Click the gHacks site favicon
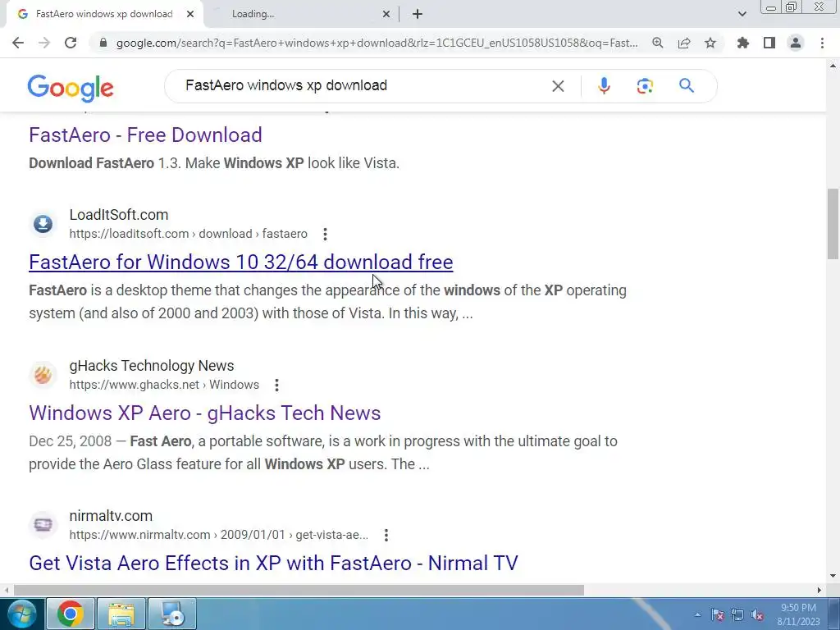840x630 pixels. coord(43,374)
